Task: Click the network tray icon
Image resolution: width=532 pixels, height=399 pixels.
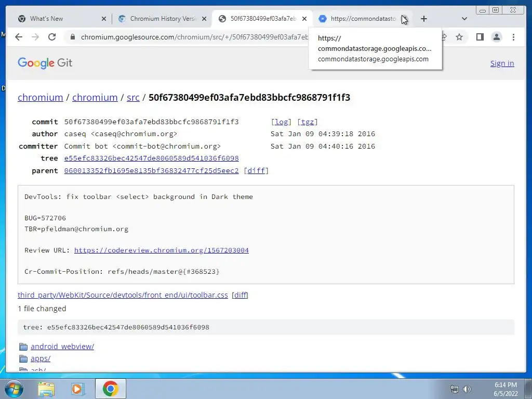Action: tap(454, 389)
